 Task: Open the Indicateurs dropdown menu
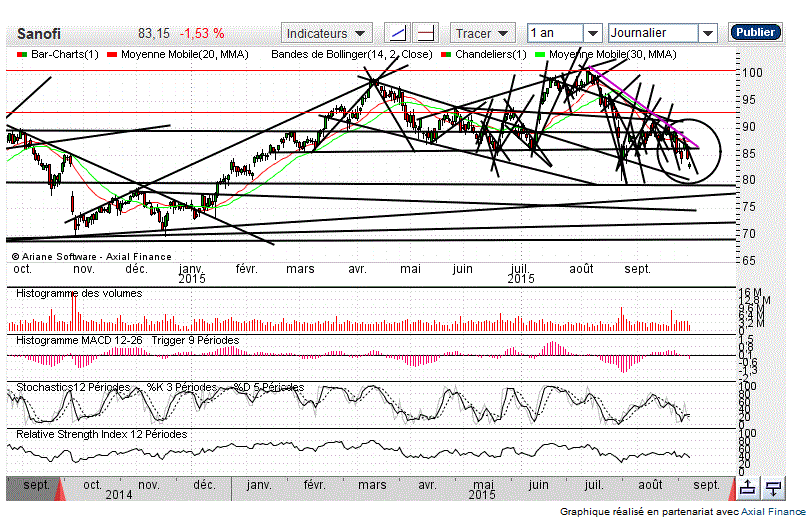[327, 34]
